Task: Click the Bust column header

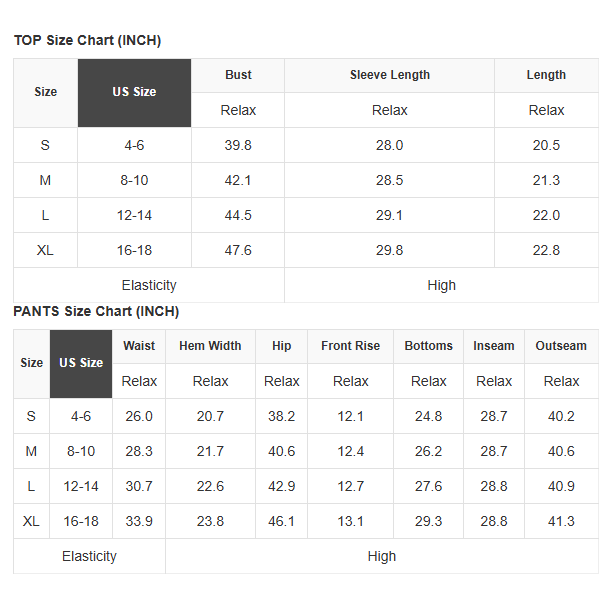Action: point(238,75)
